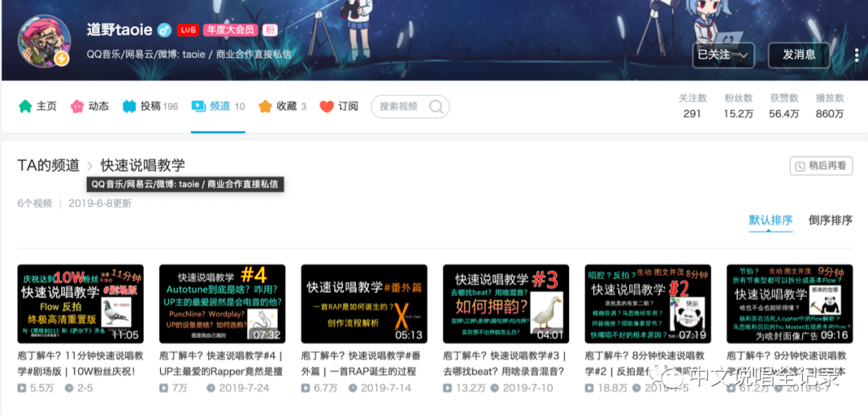Click the 7万 play count
Screen dimensions: 868x415
[174, 388]
